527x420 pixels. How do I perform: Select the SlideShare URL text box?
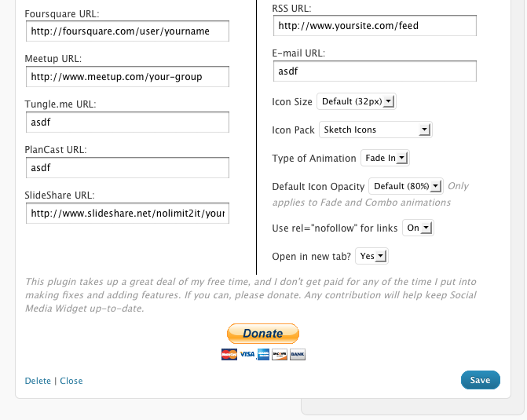coord(127,213)
